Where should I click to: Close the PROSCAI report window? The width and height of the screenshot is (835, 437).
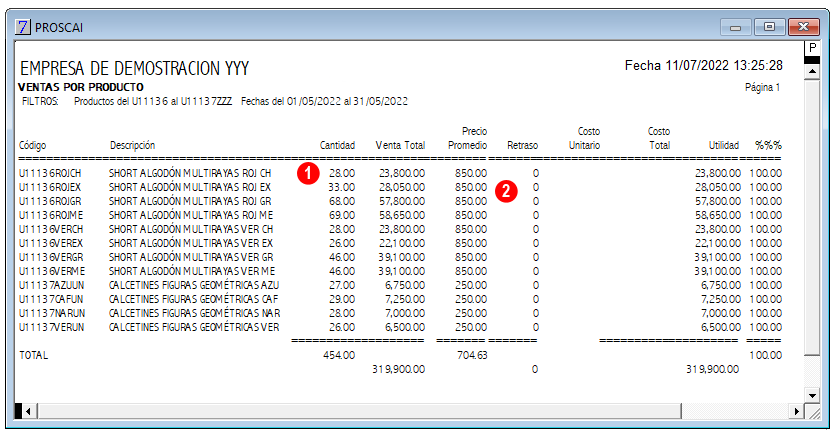click(x=804, y=27)
